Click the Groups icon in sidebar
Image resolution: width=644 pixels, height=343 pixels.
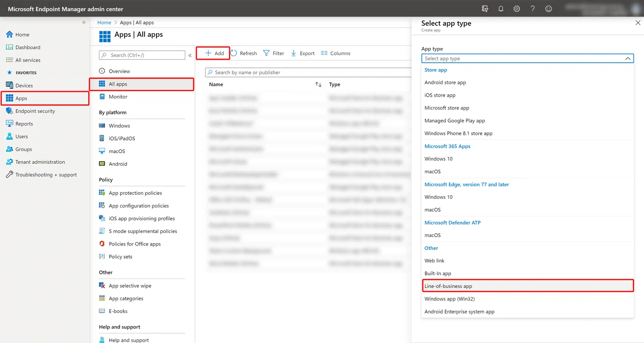[x=10, y=149]
